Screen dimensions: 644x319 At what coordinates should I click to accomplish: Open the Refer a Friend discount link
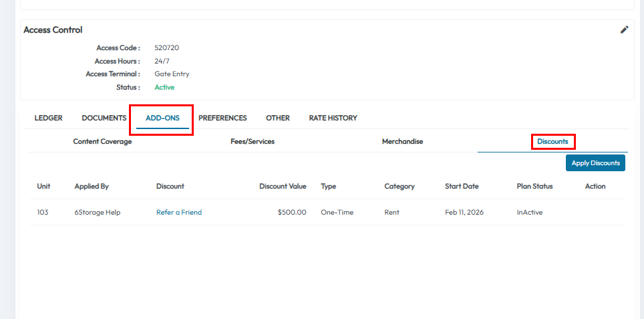178,213
